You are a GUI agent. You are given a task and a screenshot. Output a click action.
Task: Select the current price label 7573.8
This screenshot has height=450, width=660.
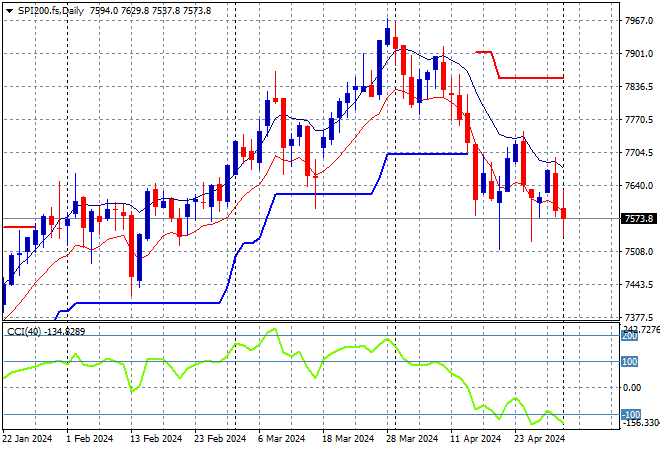pyautogui.click(x=639, y=218)
